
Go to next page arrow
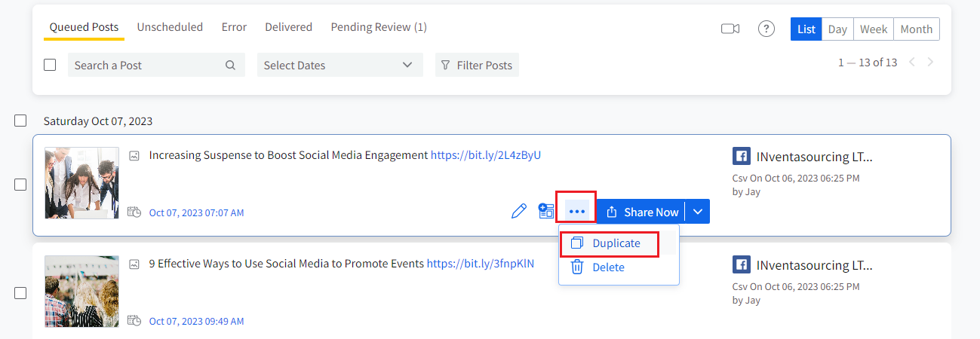click(x=930, y=63)
